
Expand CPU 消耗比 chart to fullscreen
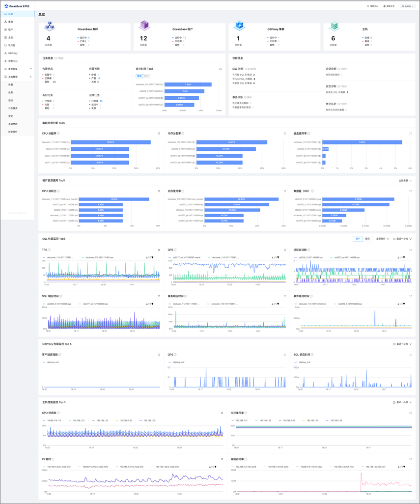pos(159,191)
